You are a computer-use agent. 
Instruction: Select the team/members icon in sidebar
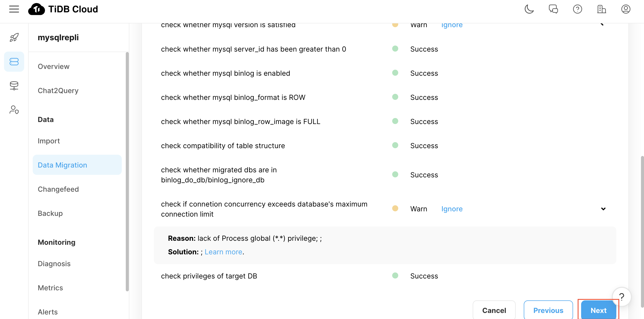(x=14, y=110)
